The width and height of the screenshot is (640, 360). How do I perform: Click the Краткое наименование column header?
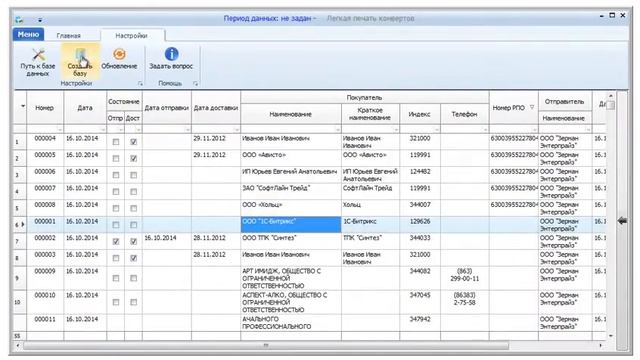coord(370,114)
